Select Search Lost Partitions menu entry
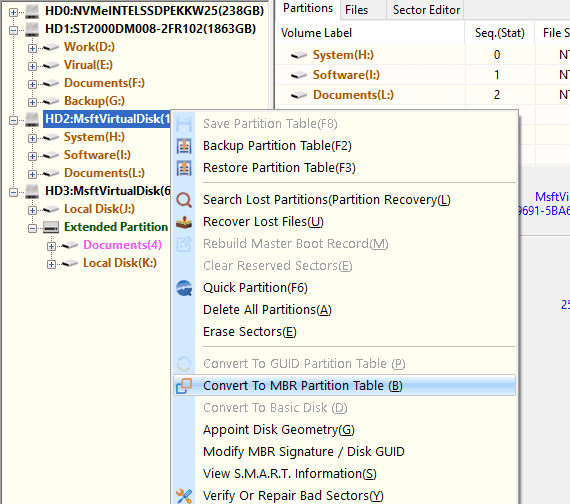Image resolution: width=570 pixels, height=504 pixels. pyautogui.click(x=345, y=200)
